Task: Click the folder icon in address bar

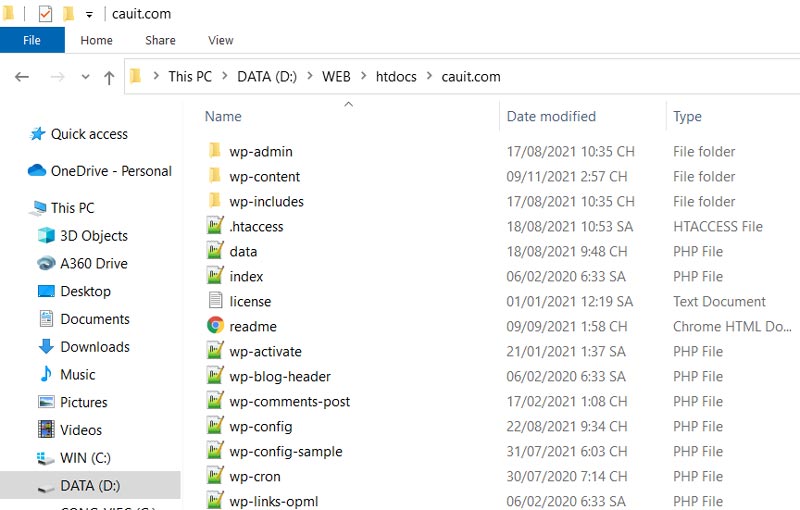Action: (136, 76)
